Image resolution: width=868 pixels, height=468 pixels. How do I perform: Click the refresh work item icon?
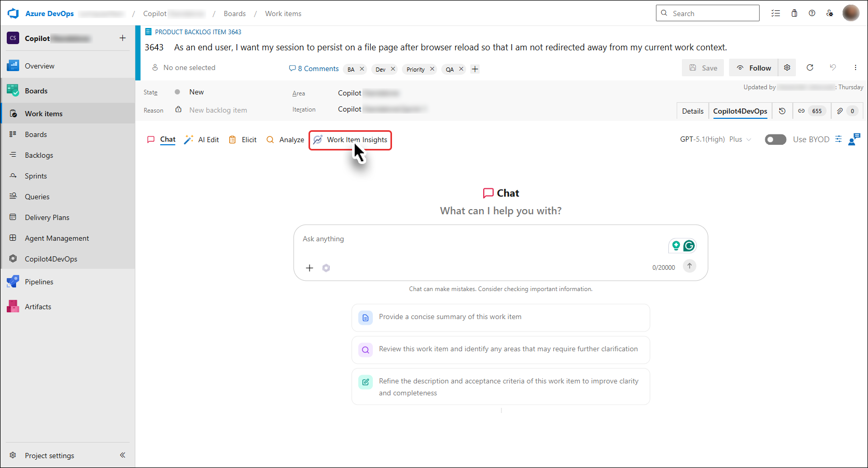pyautogui.click(x=810, y=67)
